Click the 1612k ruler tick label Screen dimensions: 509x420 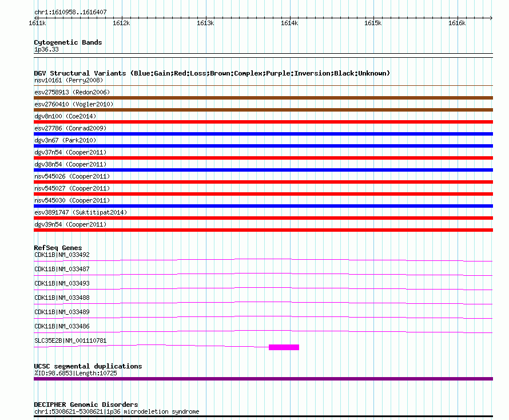tap(121, 23)
